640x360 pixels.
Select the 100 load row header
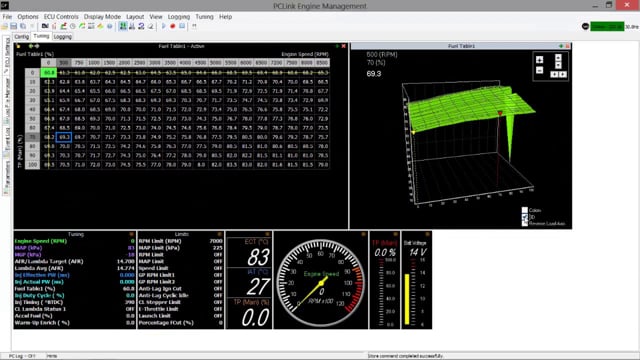tap(32, 165)
